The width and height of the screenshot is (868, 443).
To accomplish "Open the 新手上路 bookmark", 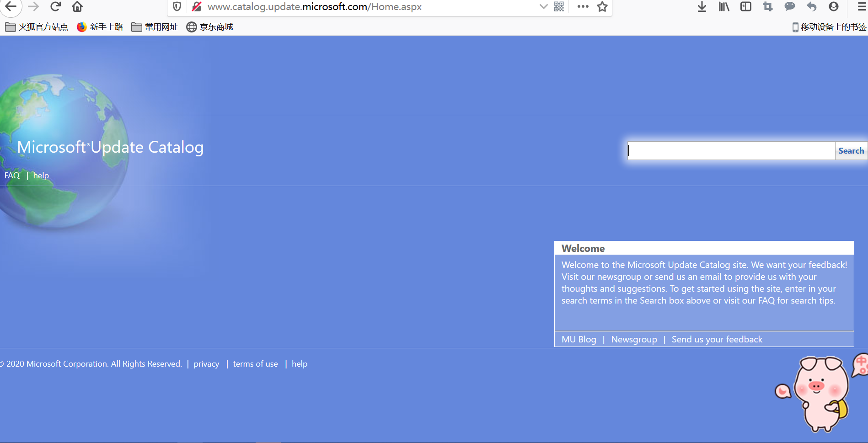I will (x=100, y=27).
